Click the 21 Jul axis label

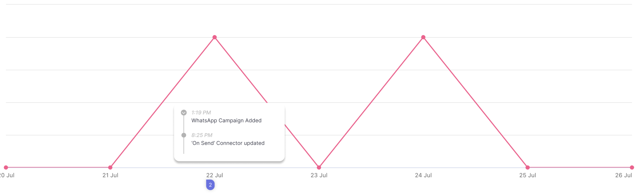click(x=110, y=175)
